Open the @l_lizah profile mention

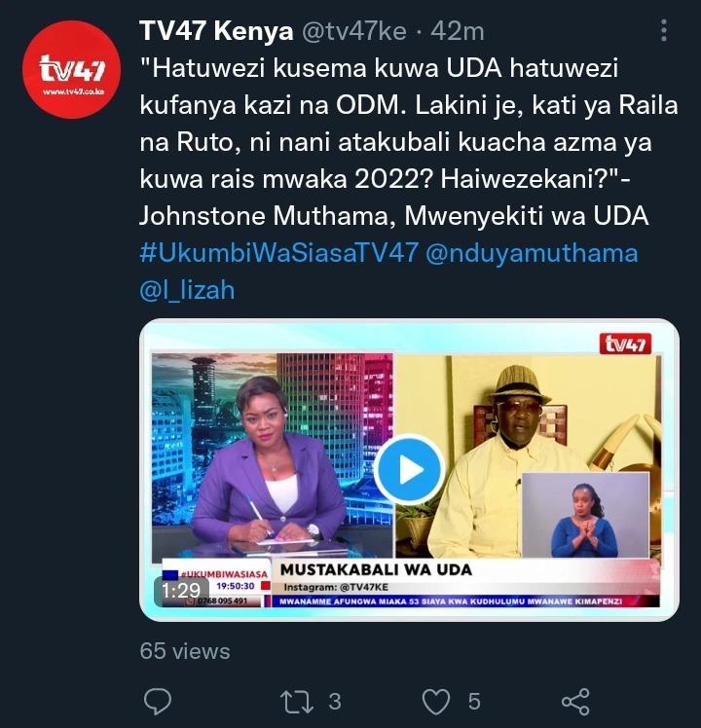tap(187, 290)
